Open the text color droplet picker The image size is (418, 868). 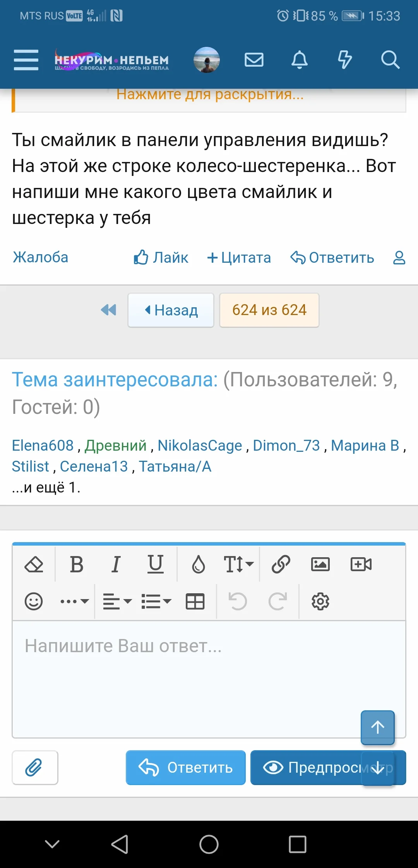199,564
